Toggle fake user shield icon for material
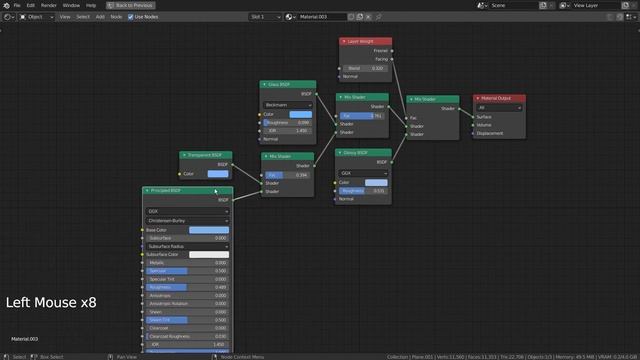 pos(351,17)
